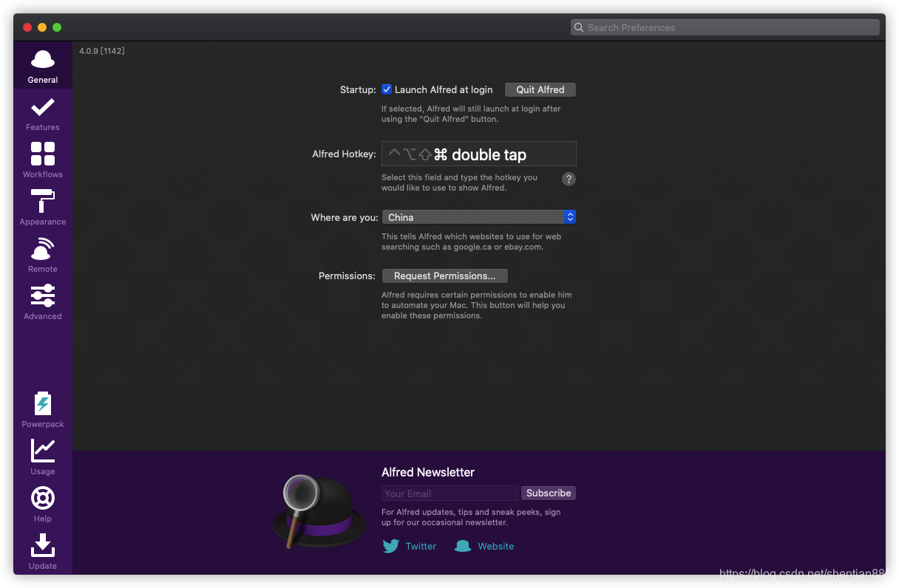The image size is (899, 588).
Task: Click the Alfred hat logo image
Action: click(319, 512)
